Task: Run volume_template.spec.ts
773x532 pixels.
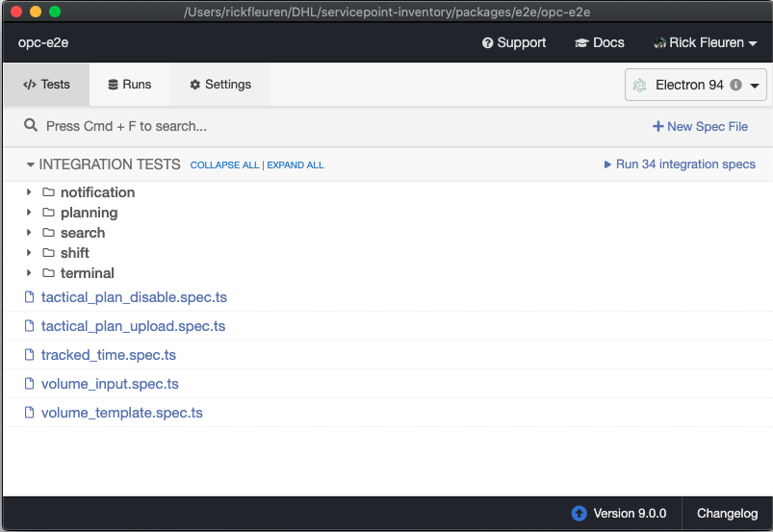Action: [121, 413]
